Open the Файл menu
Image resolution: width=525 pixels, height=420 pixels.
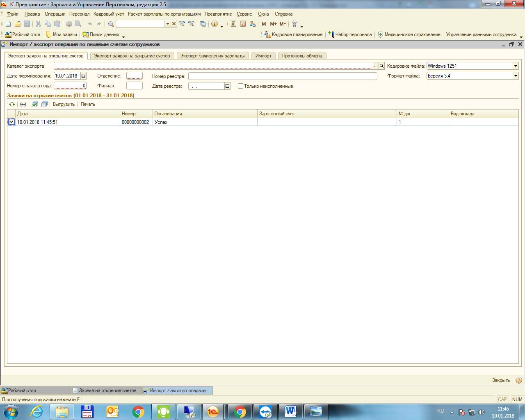tap(12, 14)
